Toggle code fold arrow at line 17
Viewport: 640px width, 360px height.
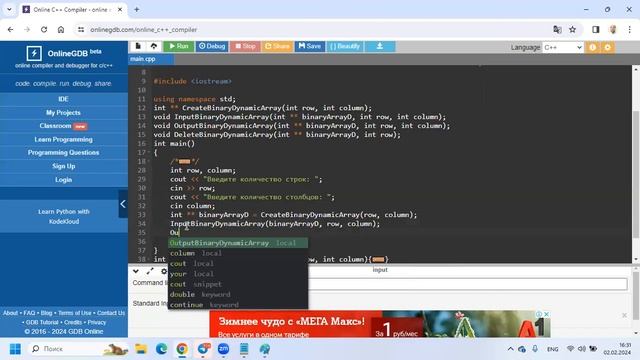[x=148, y=153]
